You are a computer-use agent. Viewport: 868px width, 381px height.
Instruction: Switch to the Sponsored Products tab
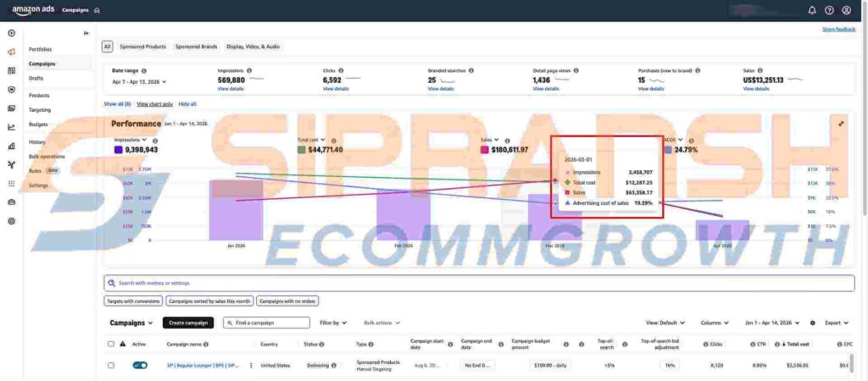pyautogui.click(x=142, y=47)
